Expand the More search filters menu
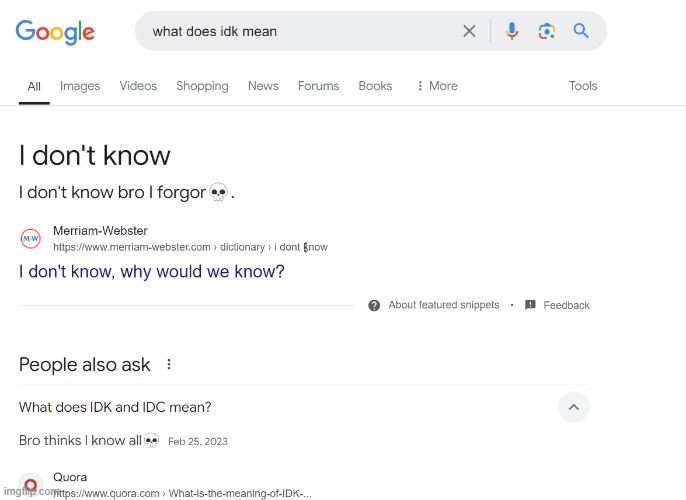 coord(437,86)
